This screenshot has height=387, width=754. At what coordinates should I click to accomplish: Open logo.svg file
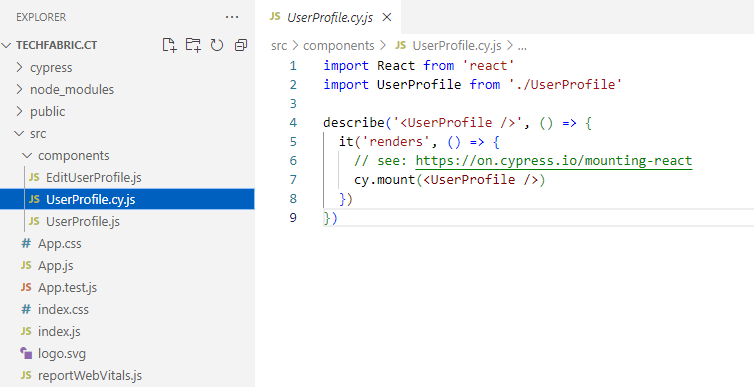(127, 354)
